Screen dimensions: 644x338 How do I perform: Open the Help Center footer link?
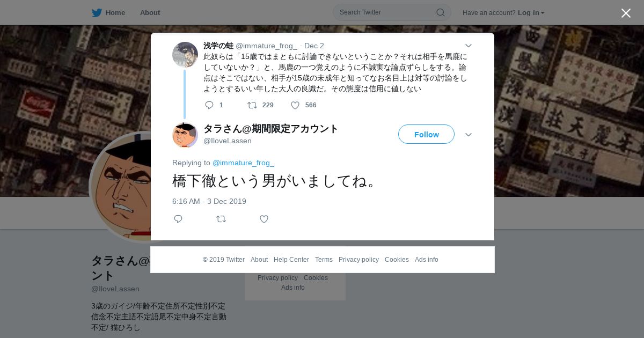tap(291, 260)
